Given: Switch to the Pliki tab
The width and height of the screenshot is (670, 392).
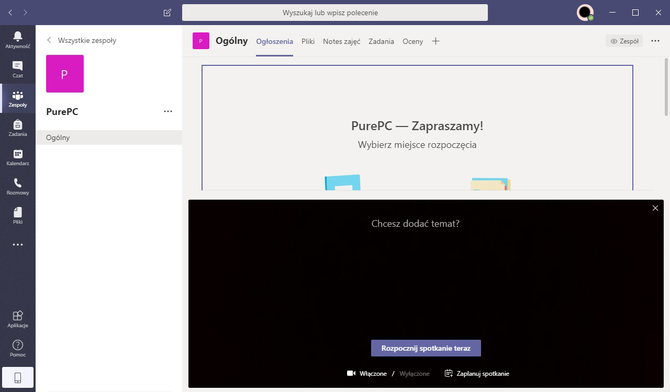Looking at the screenshot, I should [308, 41].
